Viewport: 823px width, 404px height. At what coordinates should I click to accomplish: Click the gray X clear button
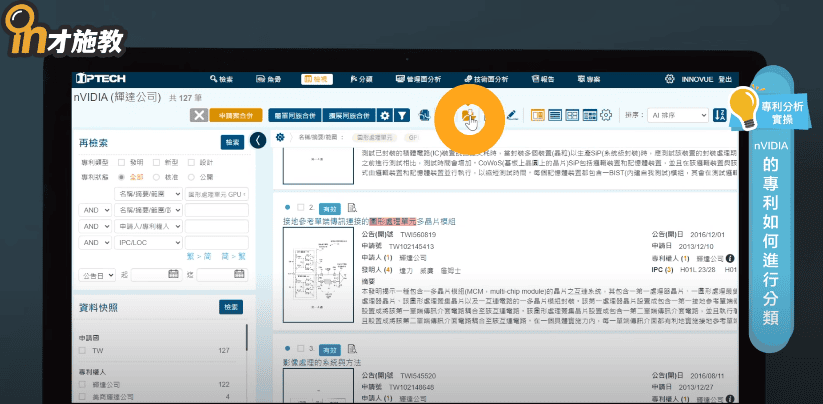tap(199, 116)
